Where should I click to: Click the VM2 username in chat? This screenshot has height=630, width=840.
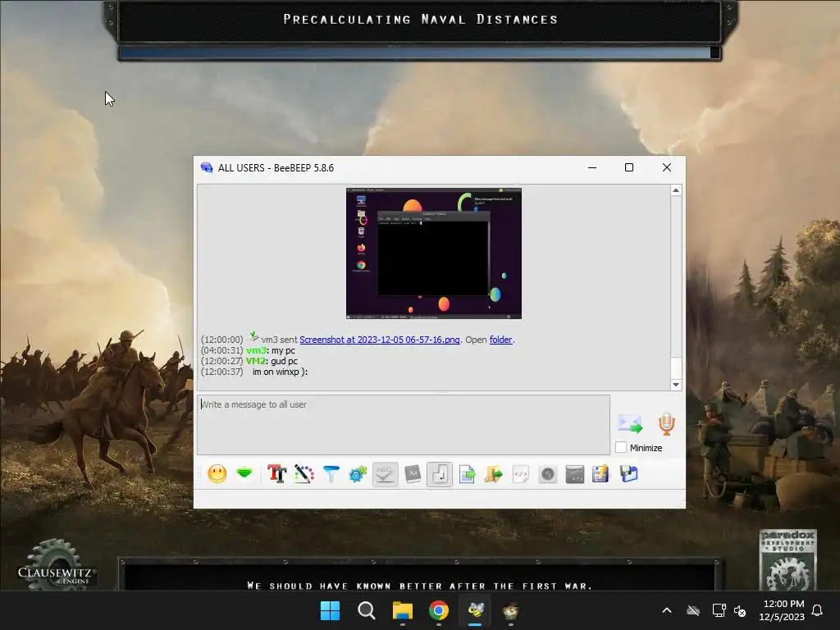pos(256,361)
